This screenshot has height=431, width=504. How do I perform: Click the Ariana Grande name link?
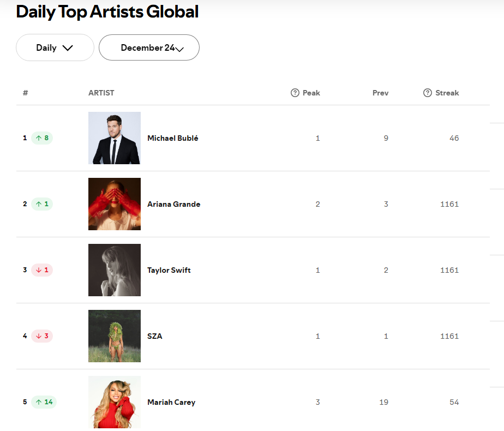click(x=173, y=204)
